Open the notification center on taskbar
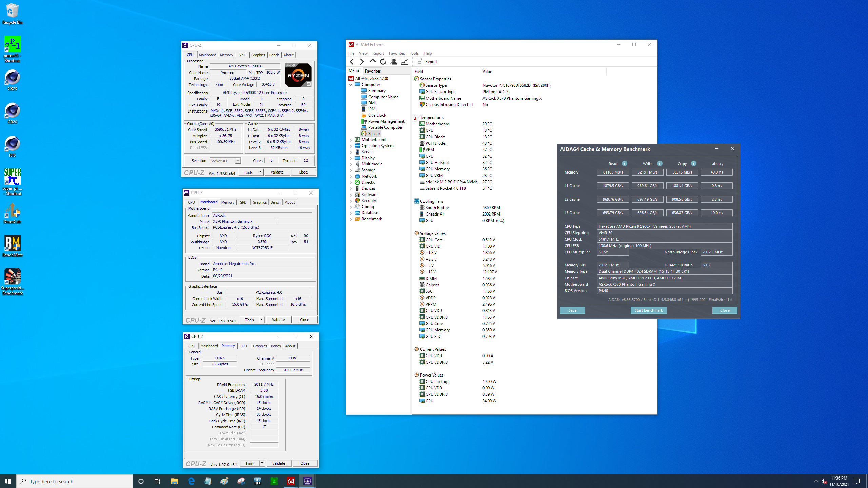The height and width of the screenshot is (488, 868). pos(857,481)
